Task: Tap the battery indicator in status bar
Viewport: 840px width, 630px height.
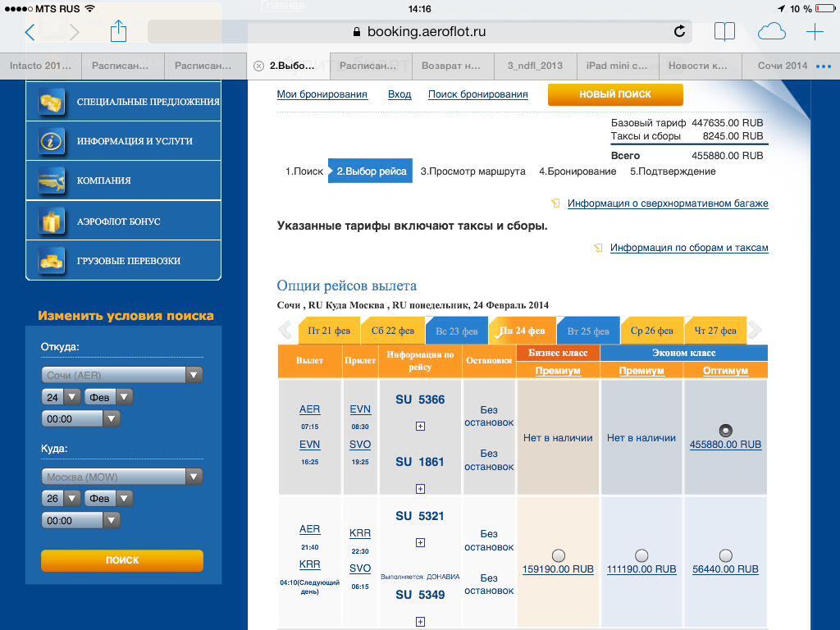Action: [x=824, y=8]
